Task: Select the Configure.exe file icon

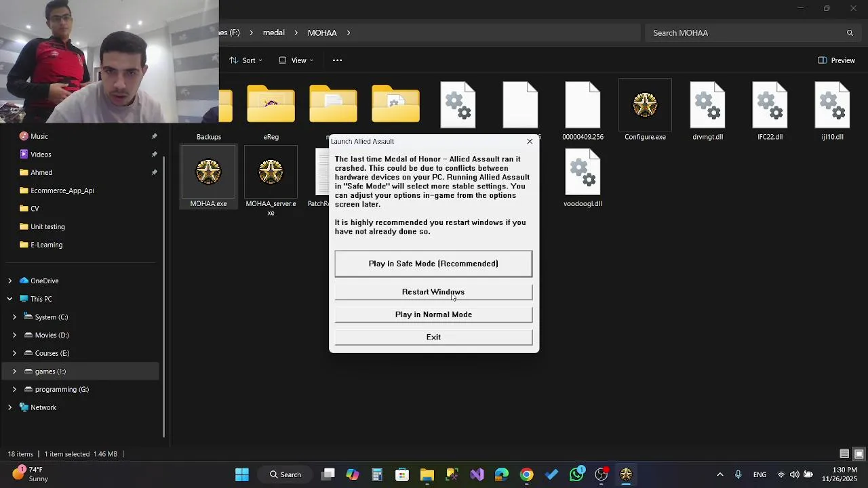Action: click(x=645, y=110)
